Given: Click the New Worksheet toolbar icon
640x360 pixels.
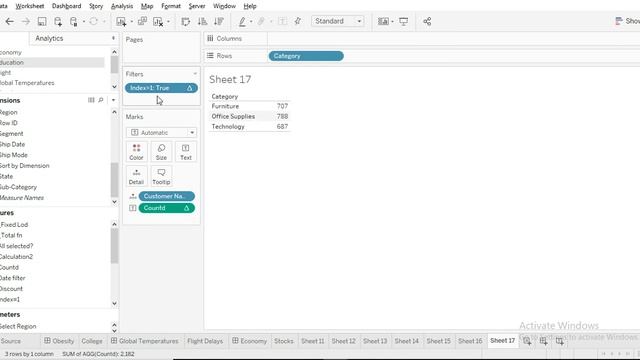Looking at the screenshot, I should [x=121, y=22].
